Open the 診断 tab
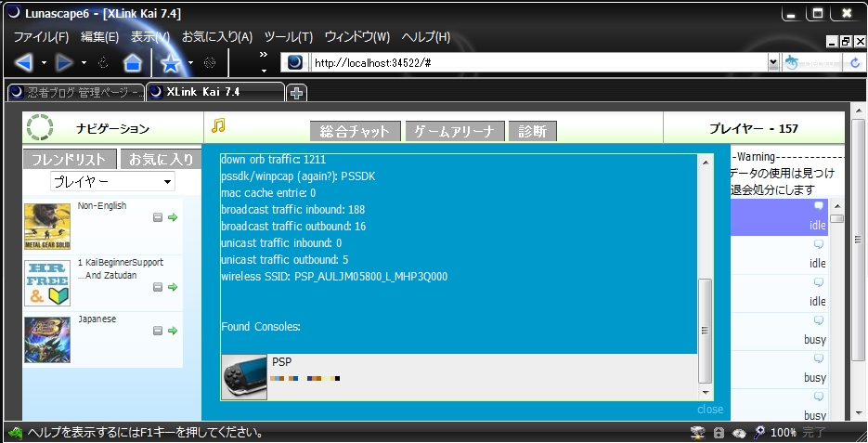The width and height of the screenshot is (868, 443). (532, 131)
